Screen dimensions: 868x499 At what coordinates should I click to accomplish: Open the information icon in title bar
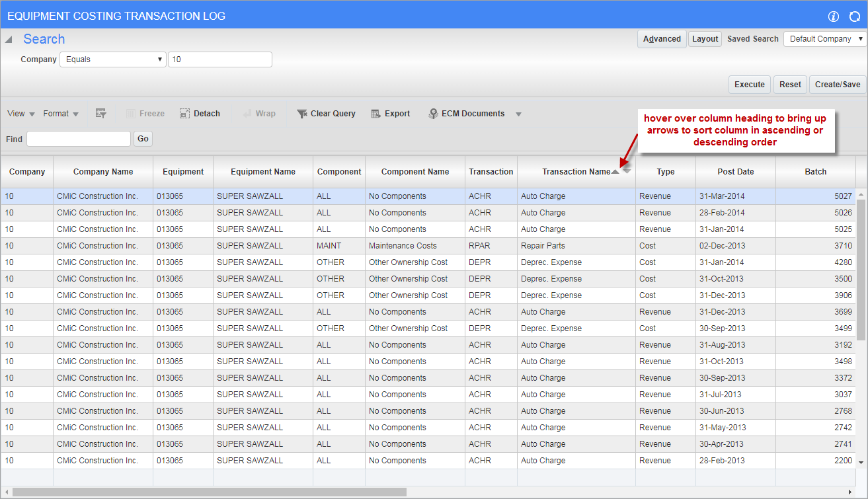(834, 17)
